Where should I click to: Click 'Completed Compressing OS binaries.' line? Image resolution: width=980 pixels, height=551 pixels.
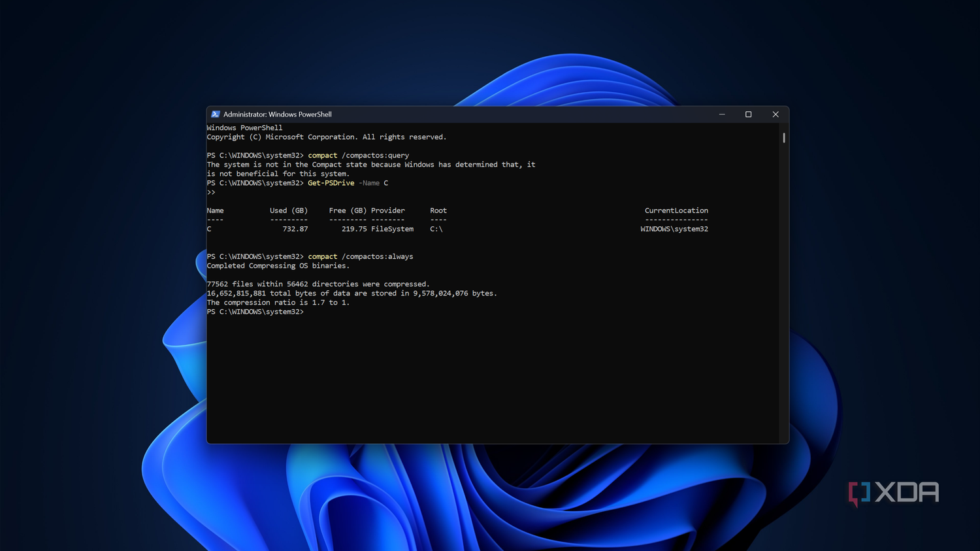tap(278, 266)
